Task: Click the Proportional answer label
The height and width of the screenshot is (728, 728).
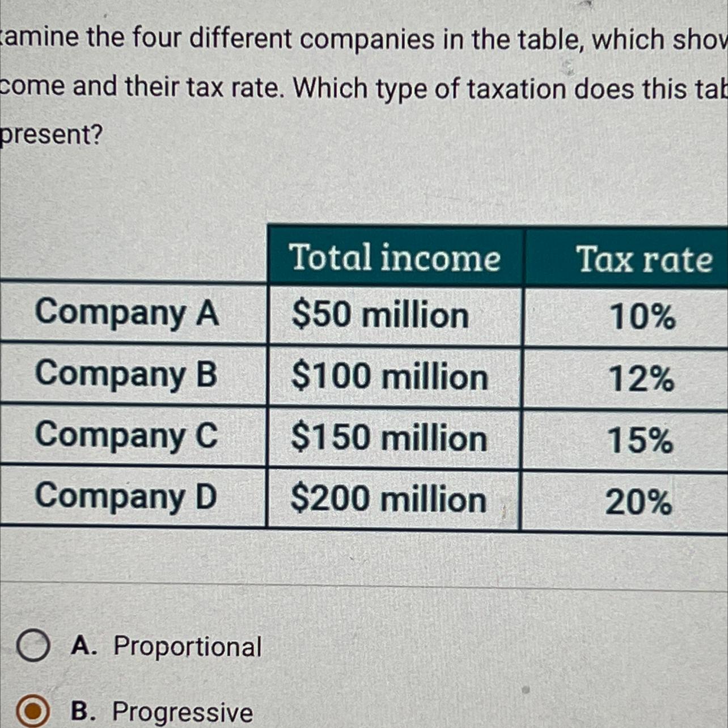Action: [x=188, y=646]
